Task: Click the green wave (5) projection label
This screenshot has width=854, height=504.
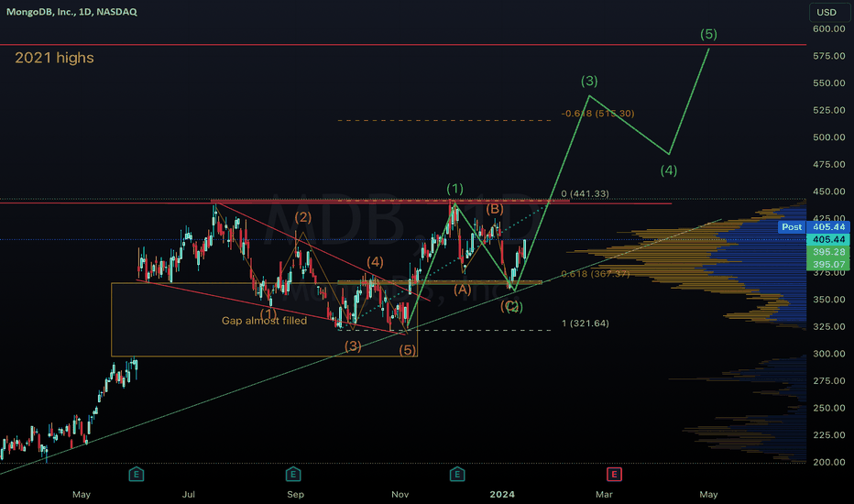Action: pos(708,34)
